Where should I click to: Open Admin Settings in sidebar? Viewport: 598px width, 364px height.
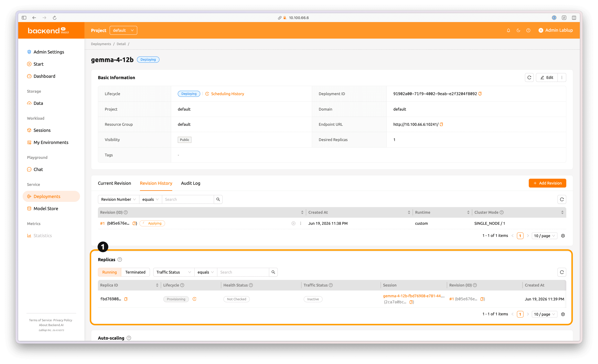(x=49, y=52)
